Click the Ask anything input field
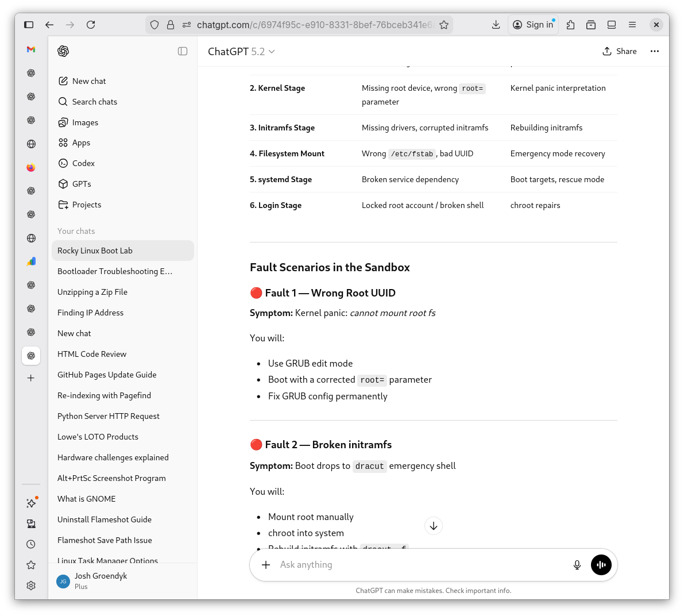 coord(419,565)
